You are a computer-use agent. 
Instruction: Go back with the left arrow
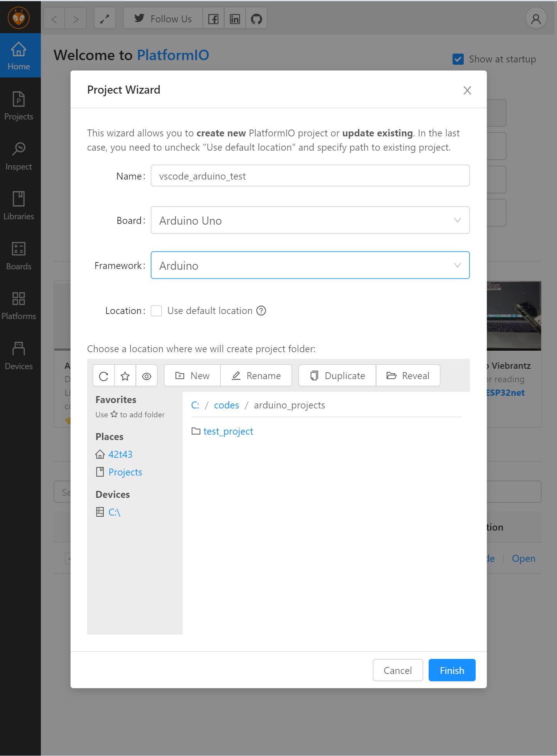pos(54,18)
